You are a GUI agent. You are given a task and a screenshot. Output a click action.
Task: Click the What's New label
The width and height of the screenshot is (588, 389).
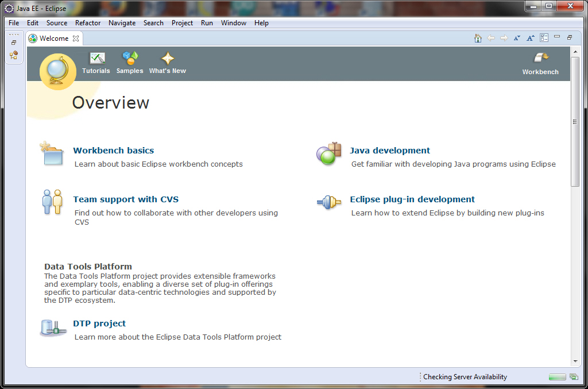coord(168,71)
